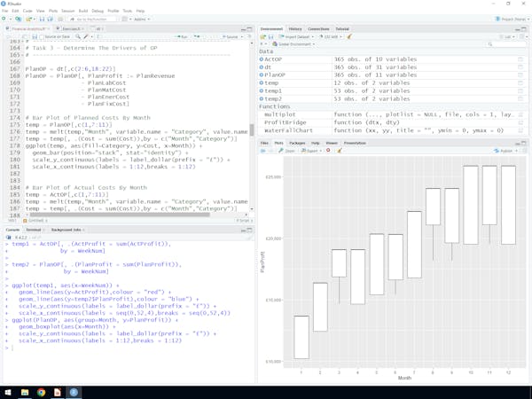Click the Print icon in main toolbar
The image size is (532, 399).
60,20
